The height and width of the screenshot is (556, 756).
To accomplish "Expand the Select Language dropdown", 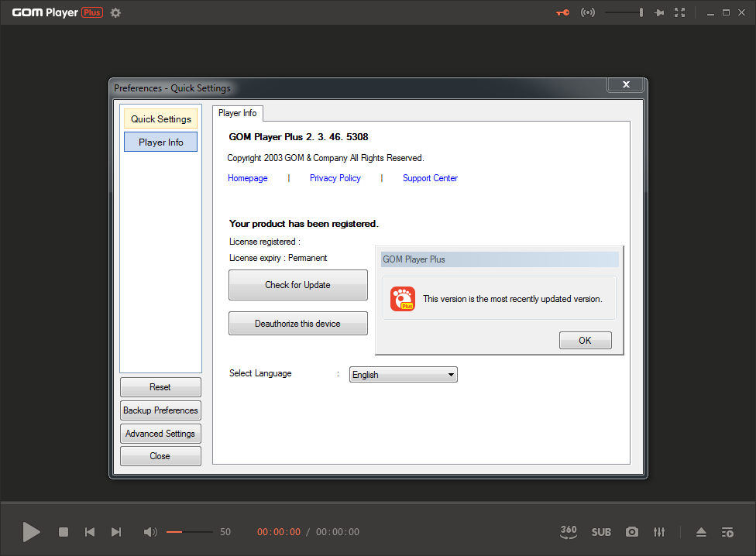I will (x=403, y=374).
